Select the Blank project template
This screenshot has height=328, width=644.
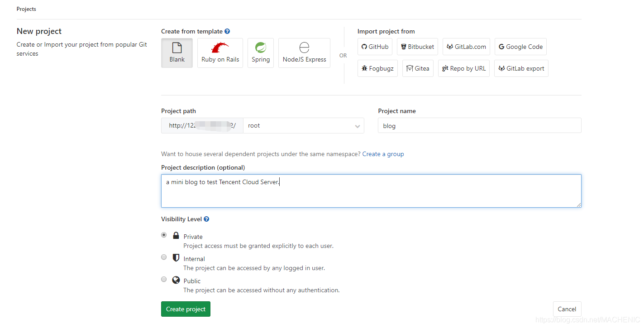177,53
